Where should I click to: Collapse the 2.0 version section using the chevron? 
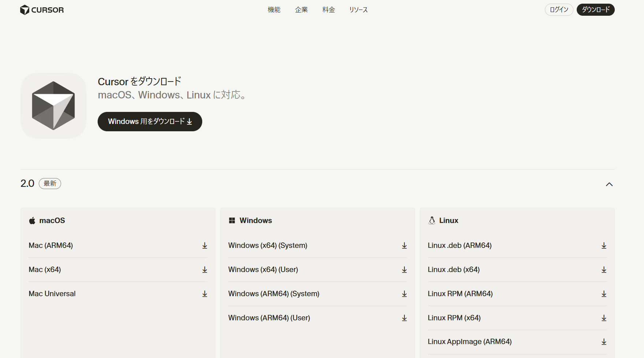[x=609, y=184]
